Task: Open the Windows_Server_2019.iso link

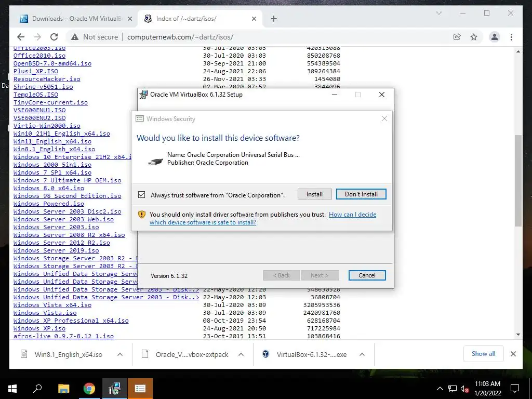Action: (56, 251)
